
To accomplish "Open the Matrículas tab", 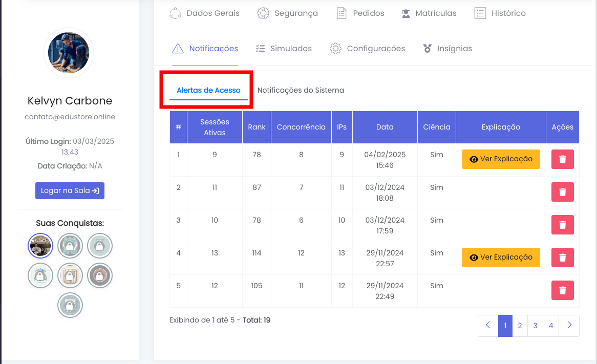I will [429, 13].
